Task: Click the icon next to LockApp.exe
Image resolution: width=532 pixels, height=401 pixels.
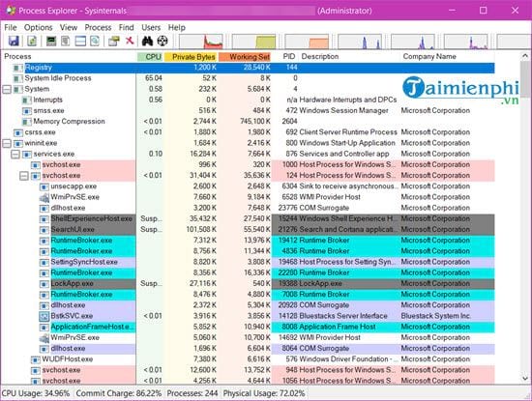Action: (x=44, y=284)
